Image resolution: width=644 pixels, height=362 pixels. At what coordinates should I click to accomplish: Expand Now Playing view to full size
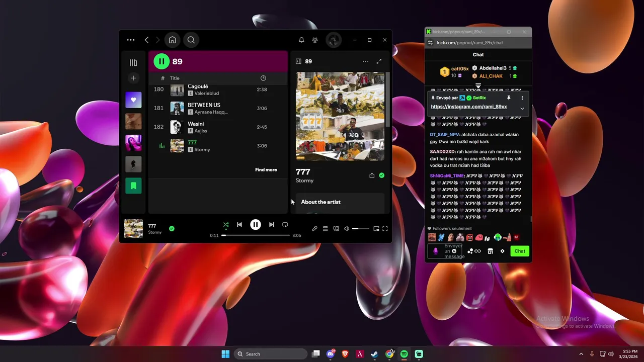point(379,61)
